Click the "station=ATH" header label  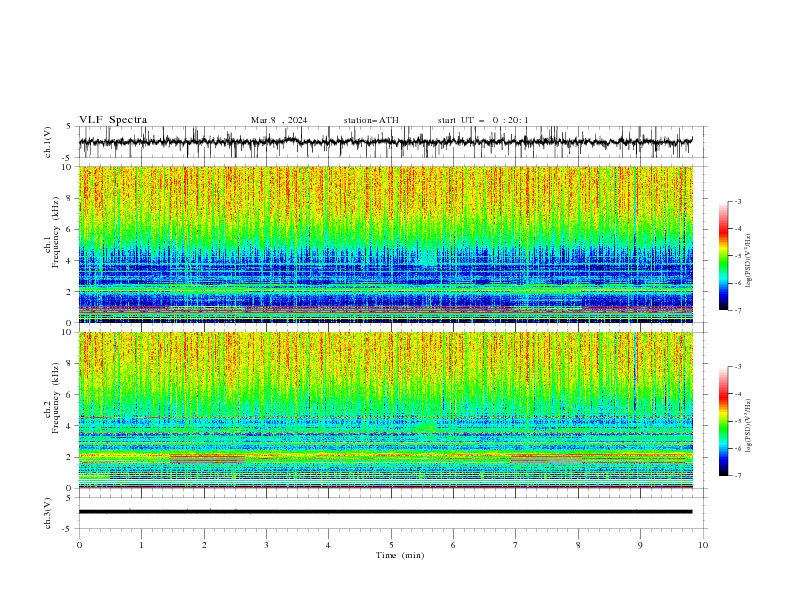click(371, 120)
